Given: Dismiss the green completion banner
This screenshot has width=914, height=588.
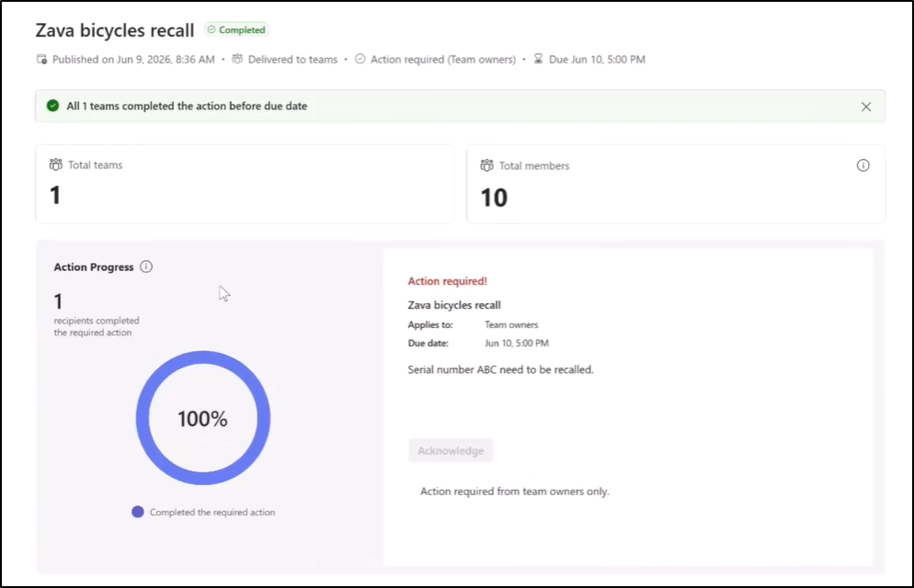Looking at the screenshot, I should [x=865, y=107].
